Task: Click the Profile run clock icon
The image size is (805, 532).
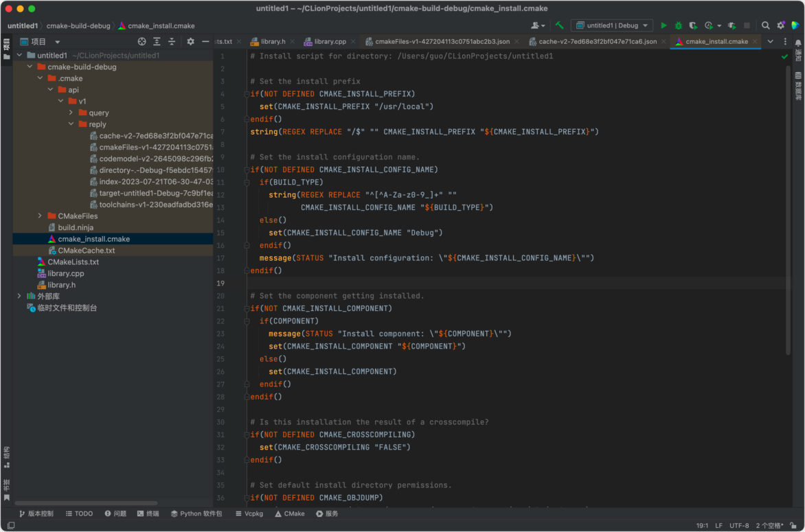Action: coord(708,25)
